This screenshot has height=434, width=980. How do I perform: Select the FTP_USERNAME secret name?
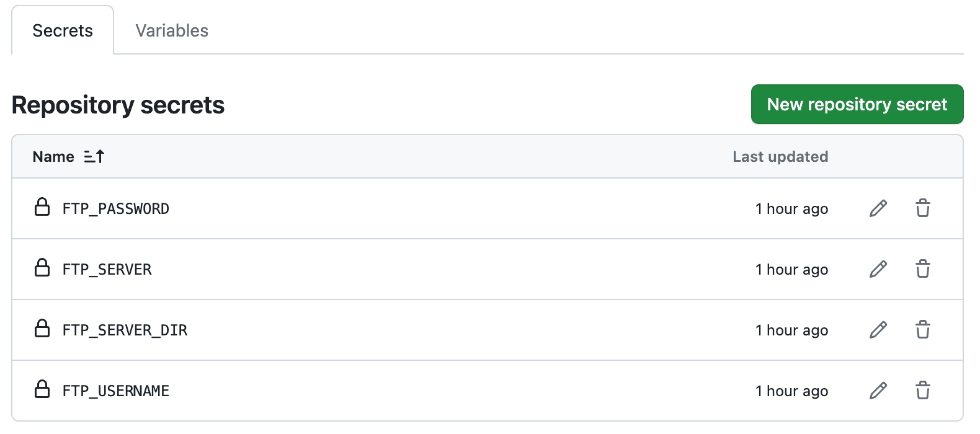(x=116, y=391)
